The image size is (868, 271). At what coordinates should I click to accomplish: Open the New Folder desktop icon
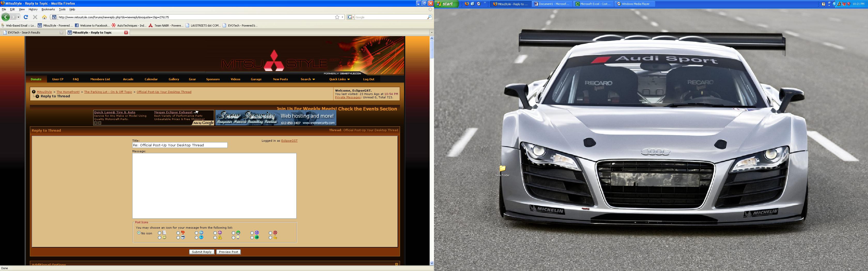click(x=502, y=169)
